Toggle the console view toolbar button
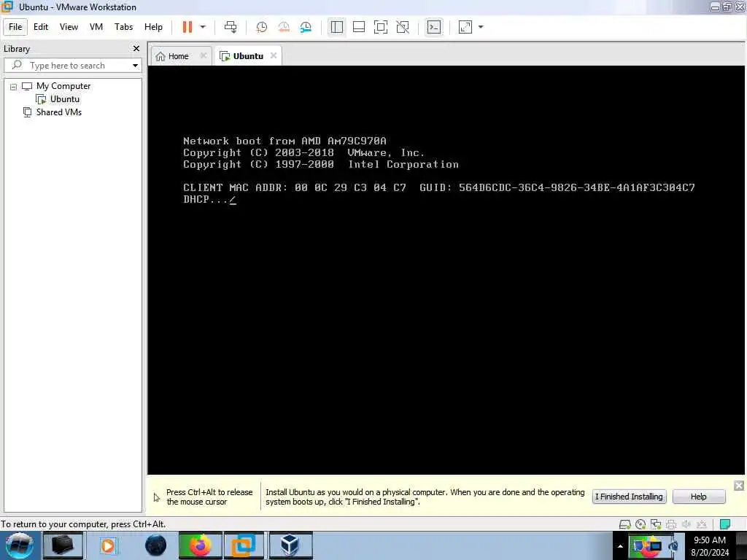Viewport: 747px width, 560px height. [x=434, y=27]
